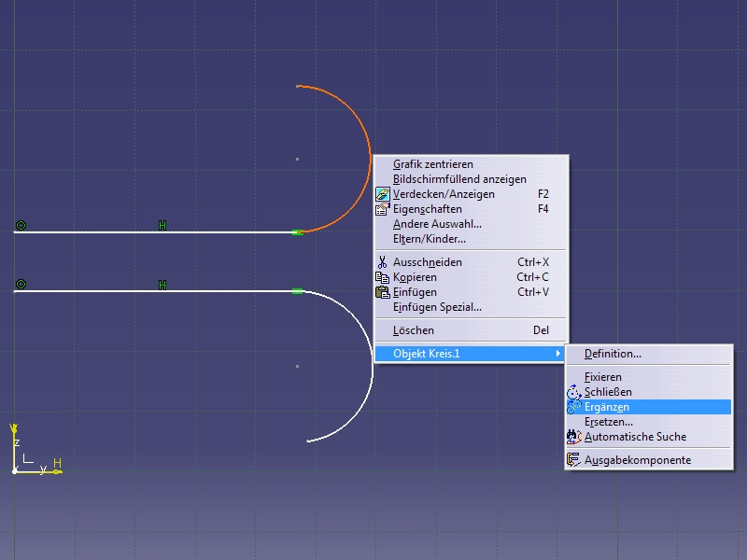Click coincidence constraint symbol at upper line start

(x=21, y=225)
